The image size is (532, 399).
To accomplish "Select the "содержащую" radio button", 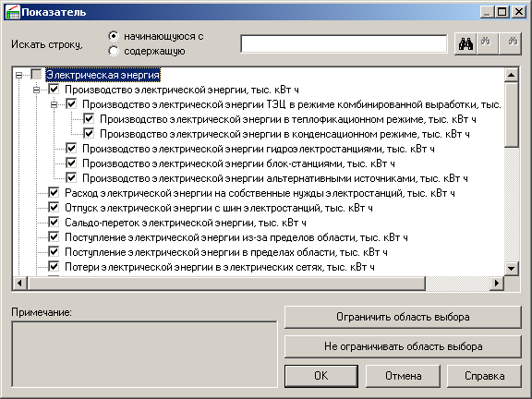I will [x=114, y=51].
